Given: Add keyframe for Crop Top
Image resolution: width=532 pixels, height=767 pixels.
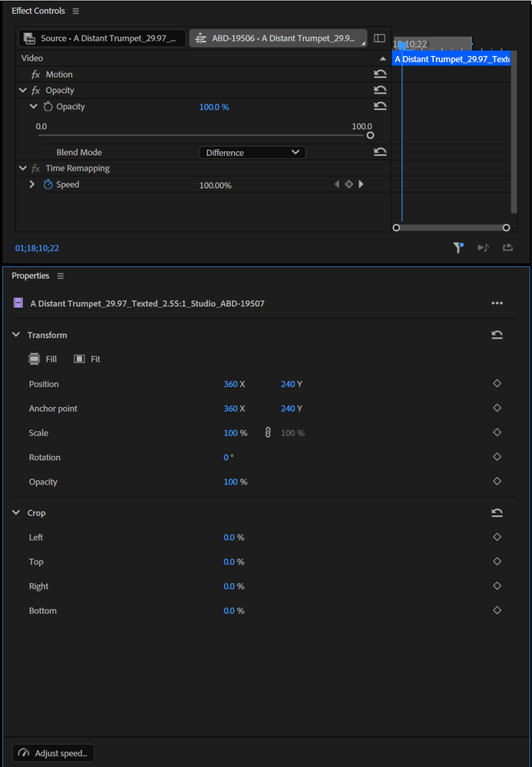Looking at the screenshot, I should (x=497, y=561).
